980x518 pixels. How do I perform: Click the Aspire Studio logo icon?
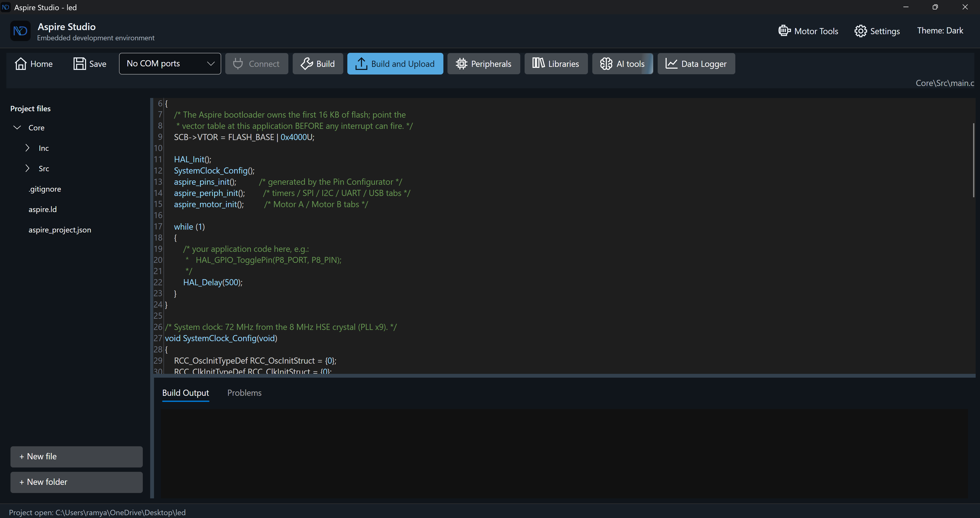(20, 31)
